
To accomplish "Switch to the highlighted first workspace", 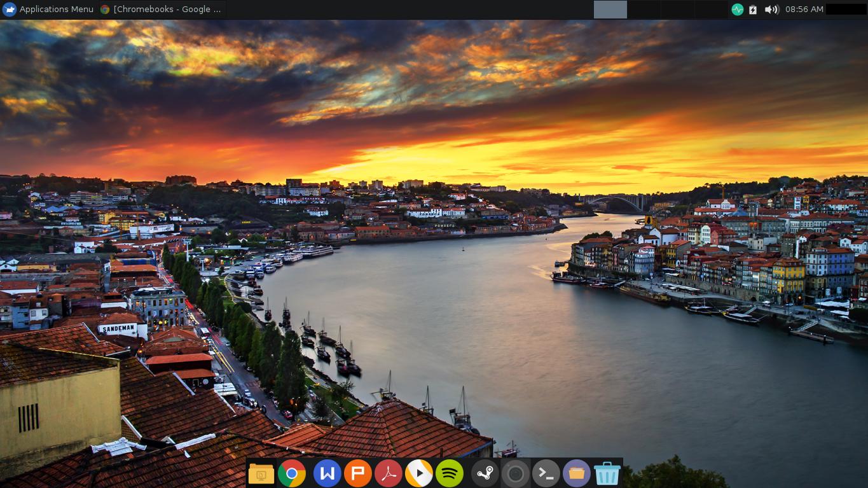I will click(610, 9).
